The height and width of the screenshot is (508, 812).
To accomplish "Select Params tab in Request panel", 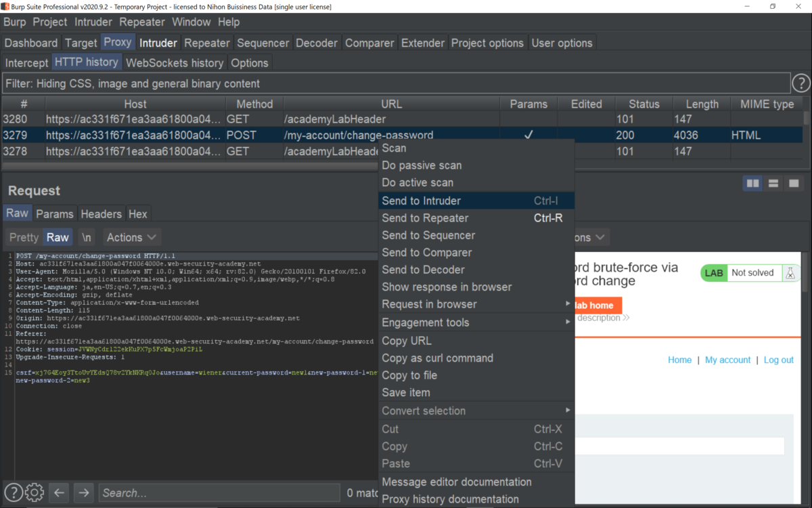I will (x=55, y=213).
